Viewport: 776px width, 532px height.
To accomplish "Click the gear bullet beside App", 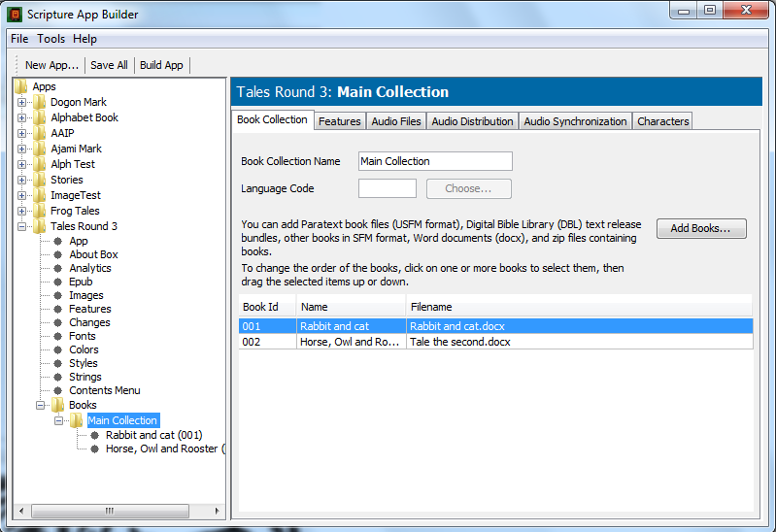I will pyautogui.click(x=58, y=241).
